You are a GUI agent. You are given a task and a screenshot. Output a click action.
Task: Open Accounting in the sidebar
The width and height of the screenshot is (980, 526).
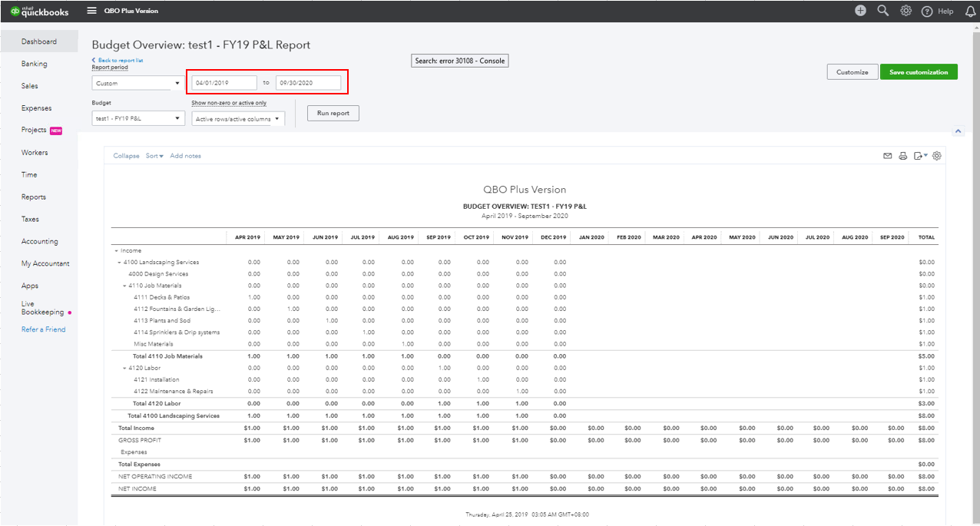click(x=40, y=241)
